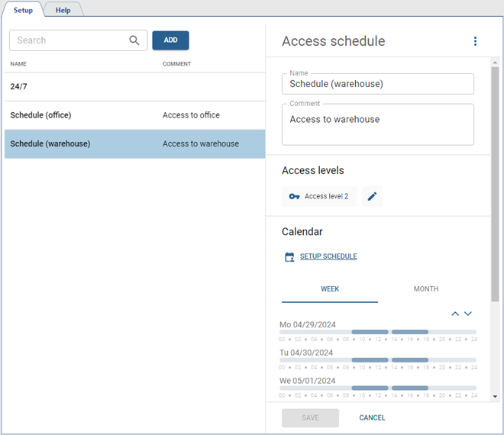Switch calendar to Month view
Viewport: 504px width, 435px height.
pos(425,289)
